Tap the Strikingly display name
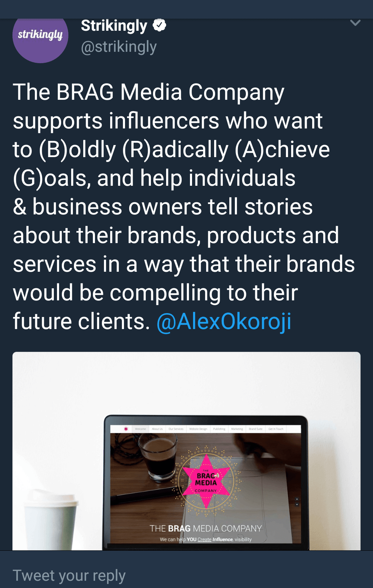Viewport: 373px width, 588px height. (x=114, y=26)
